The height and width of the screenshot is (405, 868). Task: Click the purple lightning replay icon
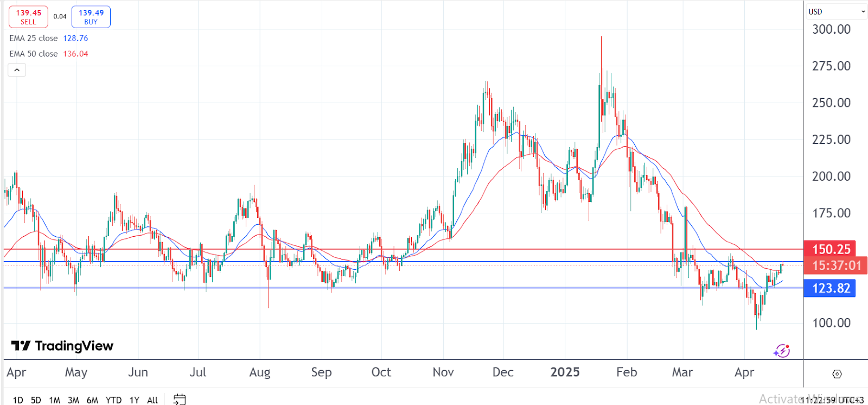click(781, 351)
